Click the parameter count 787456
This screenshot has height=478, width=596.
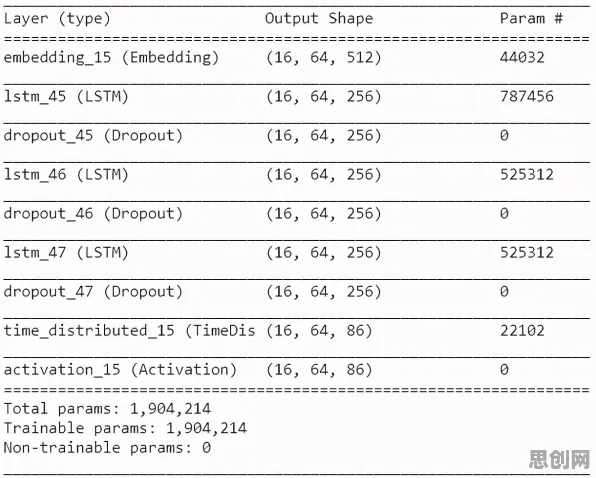coord(526,97)
